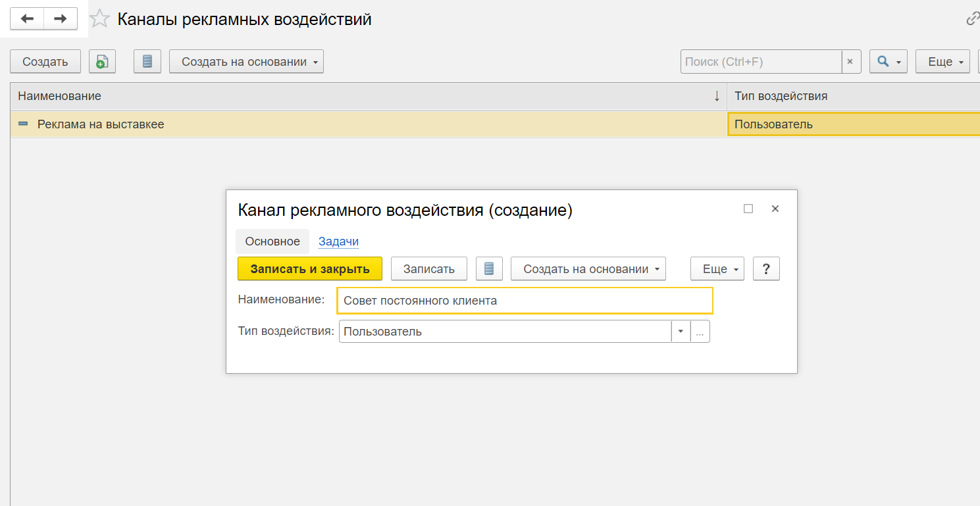Click the copy-to-create new item icon
980x506 pixels.
[x=102, y=62]
